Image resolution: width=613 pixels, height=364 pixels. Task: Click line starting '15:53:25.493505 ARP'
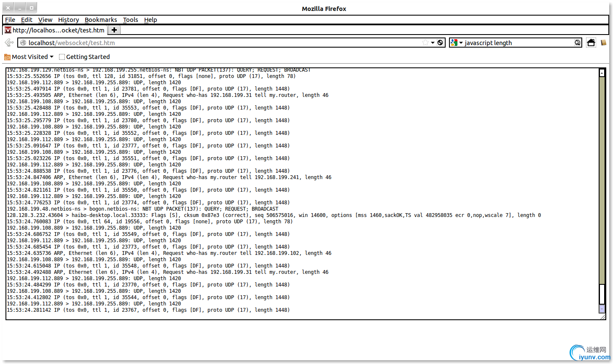click(x=167, y=95)
